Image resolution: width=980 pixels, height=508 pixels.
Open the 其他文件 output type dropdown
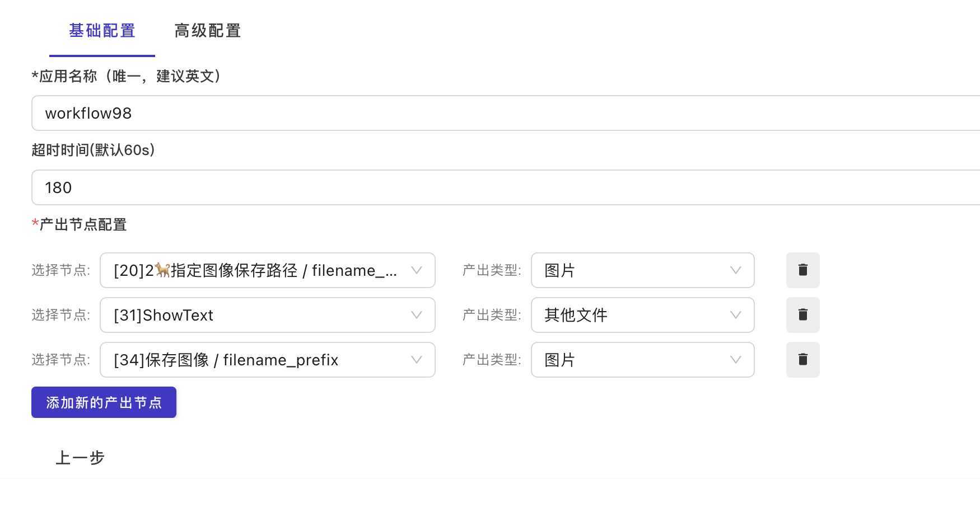(643, 315)
